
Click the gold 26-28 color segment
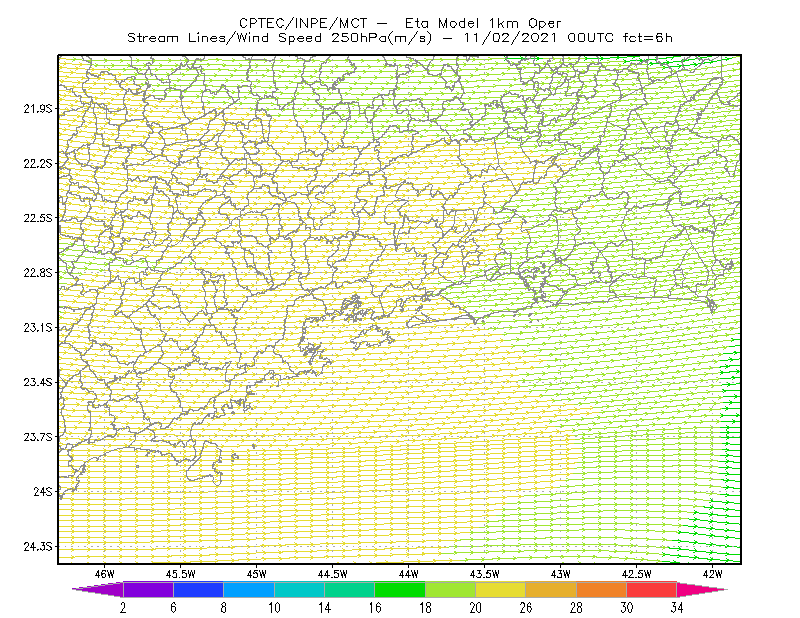click(551, 589)
